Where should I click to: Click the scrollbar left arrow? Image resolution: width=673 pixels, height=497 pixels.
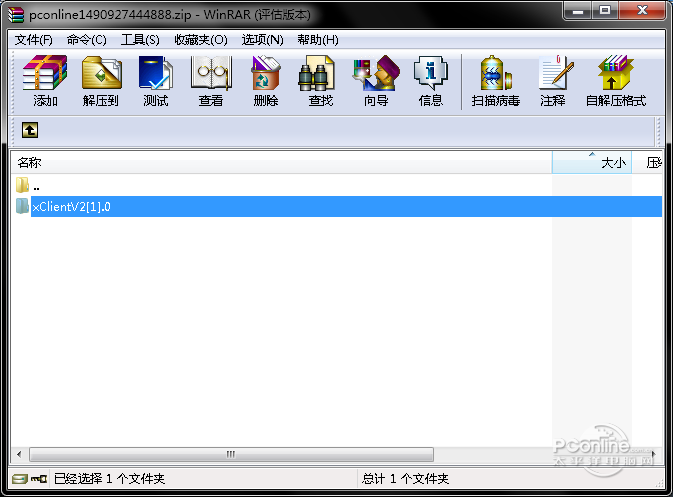tap(19, 454)
